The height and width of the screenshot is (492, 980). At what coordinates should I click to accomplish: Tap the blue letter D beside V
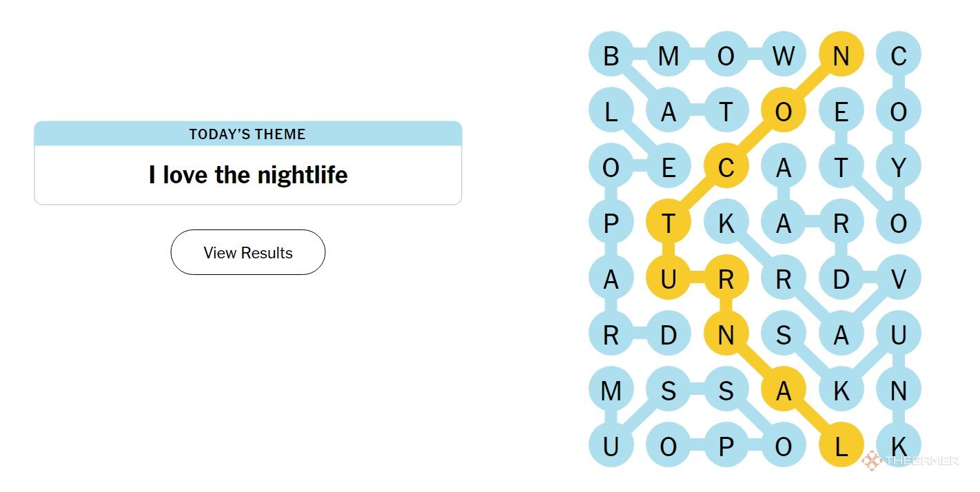841,279
